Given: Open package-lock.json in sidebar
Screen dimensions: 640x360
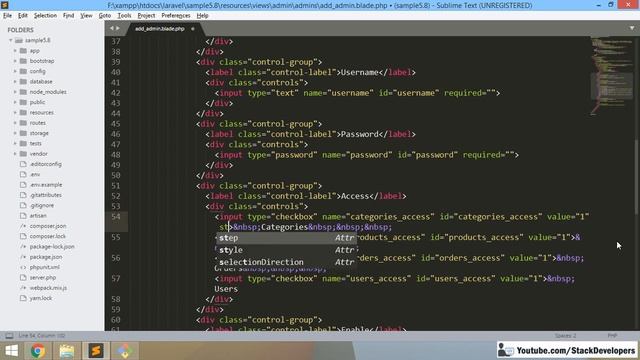Looking at the screenshot, I should click(52, 247).
